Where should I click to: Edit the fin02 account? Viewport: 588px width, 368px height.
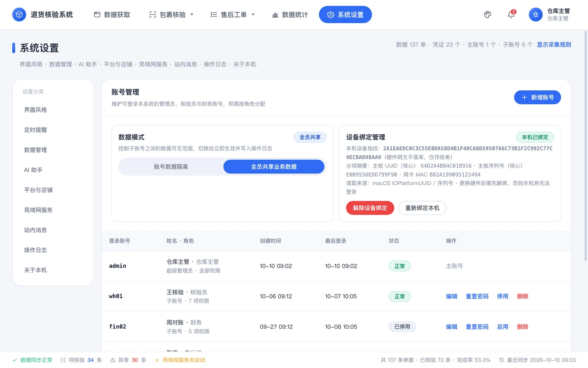[452, 327]
